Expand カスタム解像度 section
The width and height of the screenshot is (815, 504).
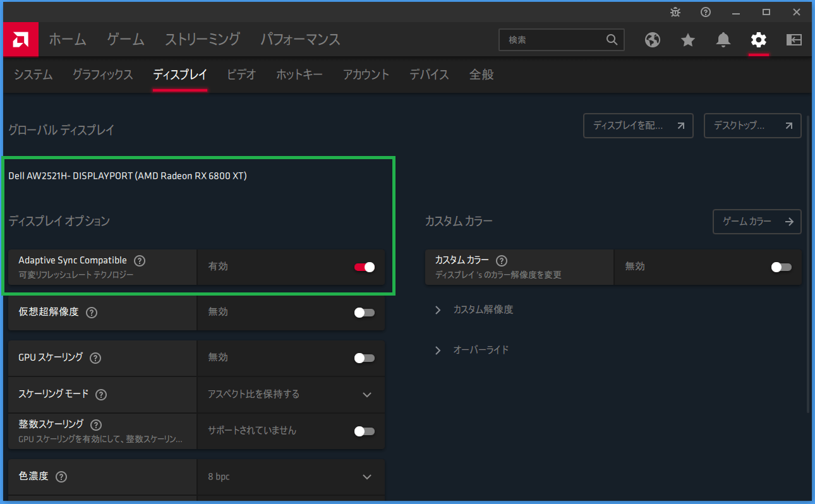pos(474,310)
